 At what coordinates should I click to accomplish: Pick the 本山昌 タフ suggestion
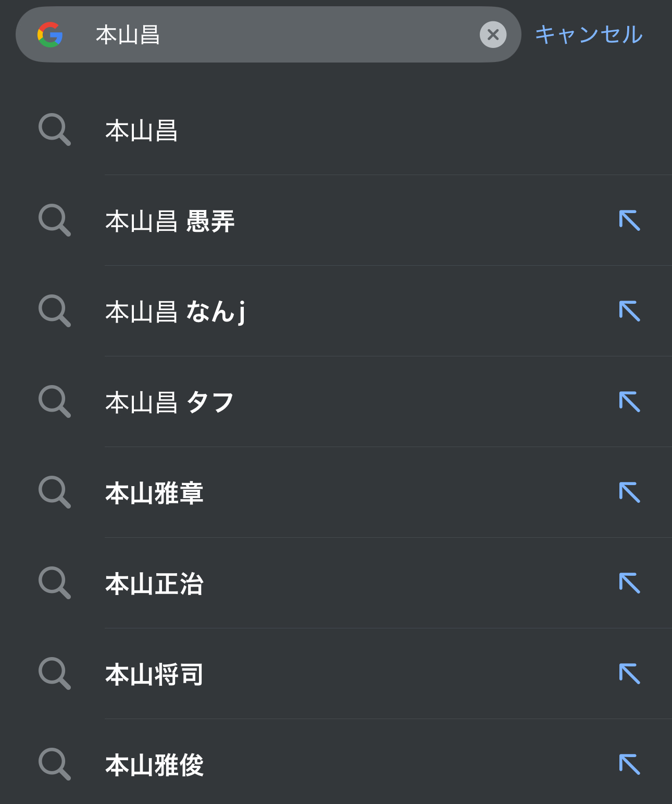coord(170,402)
